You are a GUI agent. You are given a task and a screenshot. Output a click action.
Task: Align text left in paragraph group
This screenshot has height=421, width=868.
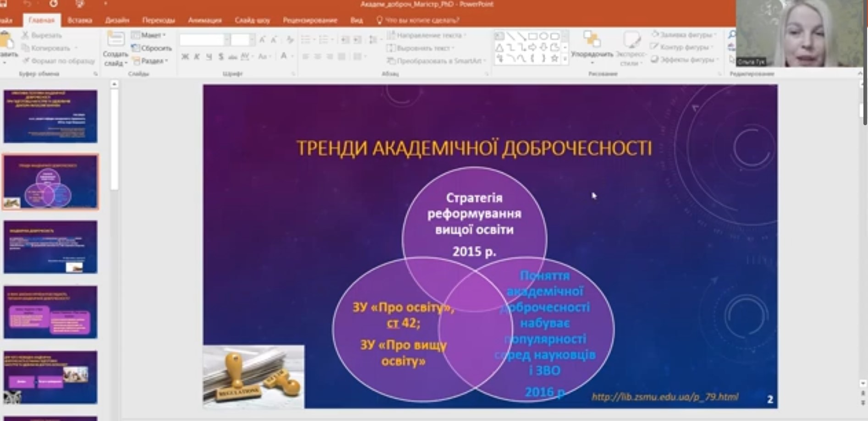305,56
